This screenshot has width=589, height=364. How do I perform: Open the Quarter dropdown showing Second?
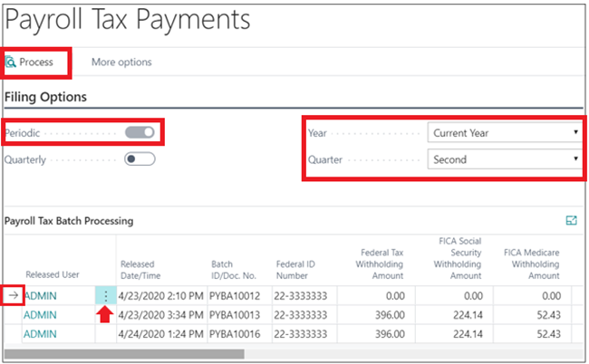pyautogui.click(x=506, y=159)
